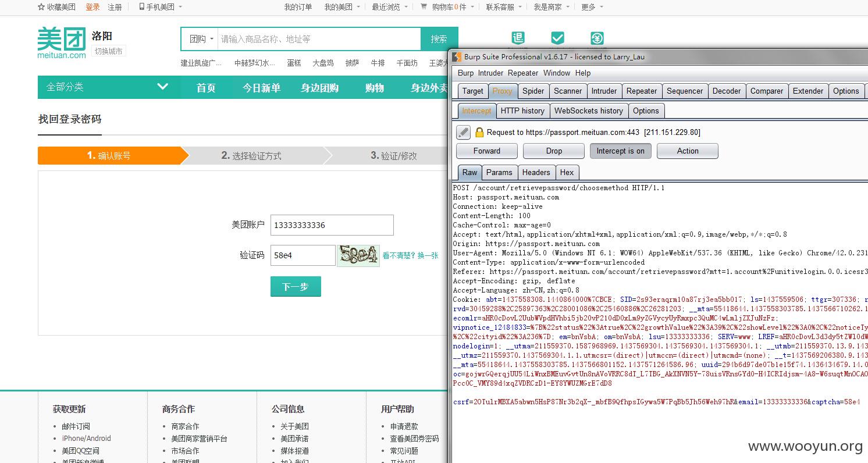868x463 pixels.
Task: Click the 搜索 search button
Action: point(439,39)
